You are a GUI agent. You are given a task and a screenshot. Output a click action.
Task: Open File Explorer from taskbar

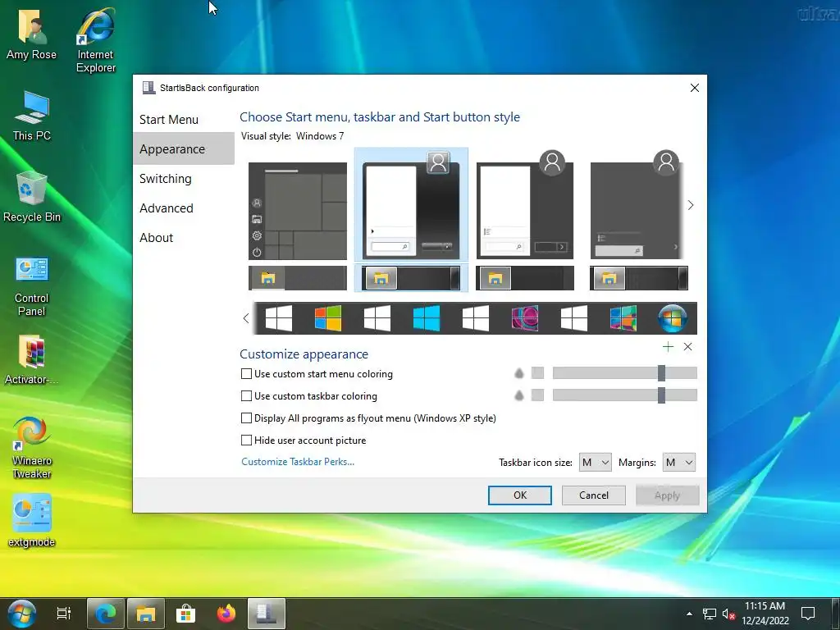tap(146, 614)
